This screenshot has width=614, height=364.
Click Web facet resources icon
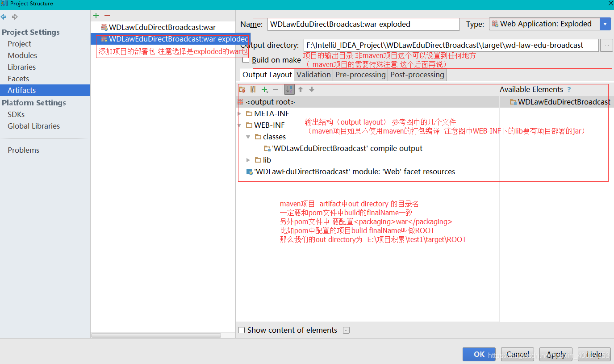pos(249,172)
